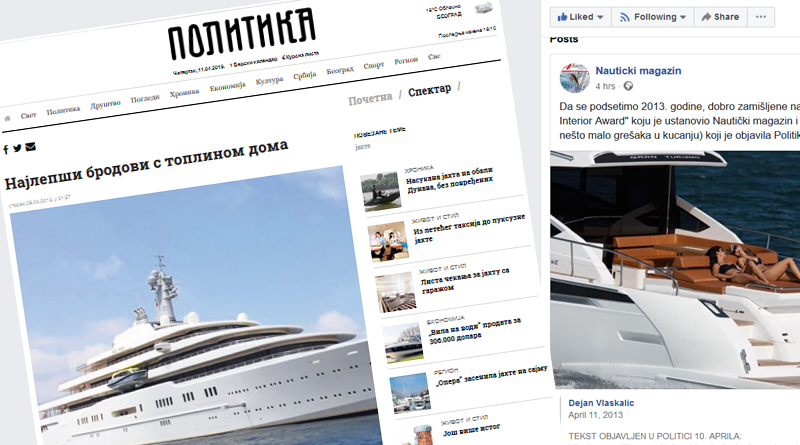Image resolution: width=800 pixels, height=445 pixels.
Task: Click the Nautički magazin profile avatar
Action: [x=574, y=78]
